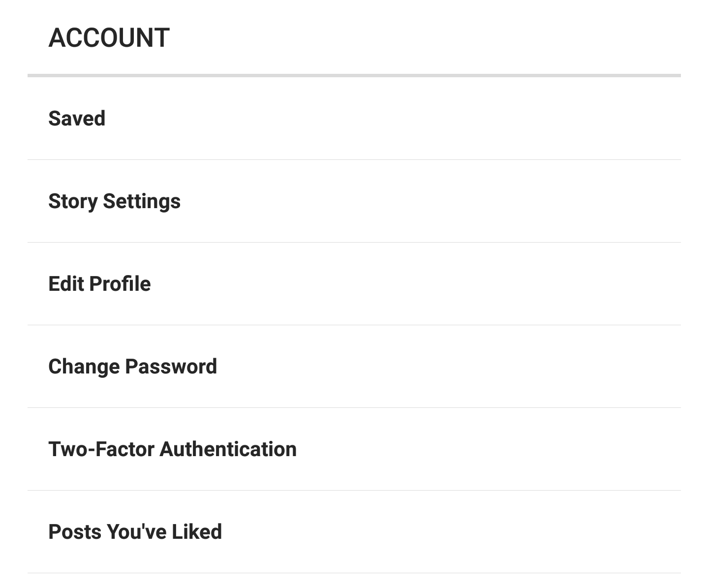The width and height of the screenshot is (708, 588).
Task: Choose Story Settings from the account menu
Action: click(x=114, y=201)
